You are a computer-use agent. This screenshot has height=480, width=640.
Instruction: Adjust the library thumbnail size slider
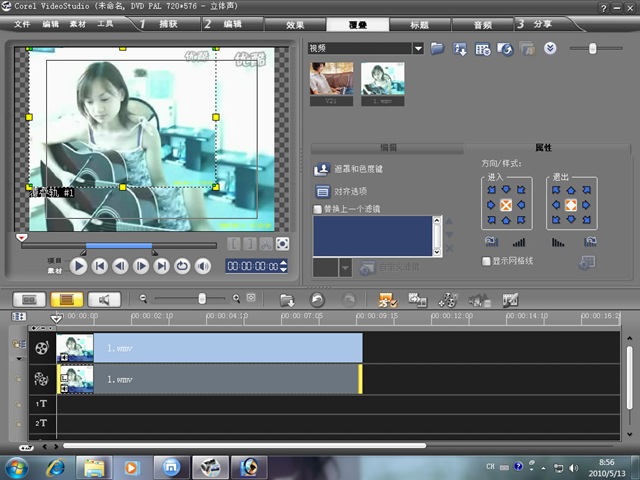pyautogui.click(x=593, y=48)
